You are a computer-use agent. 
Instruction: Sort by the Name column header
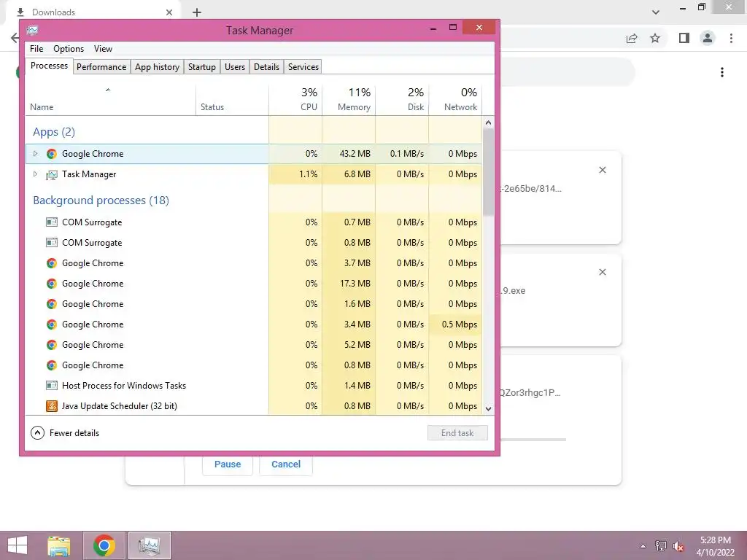[111, 99]
